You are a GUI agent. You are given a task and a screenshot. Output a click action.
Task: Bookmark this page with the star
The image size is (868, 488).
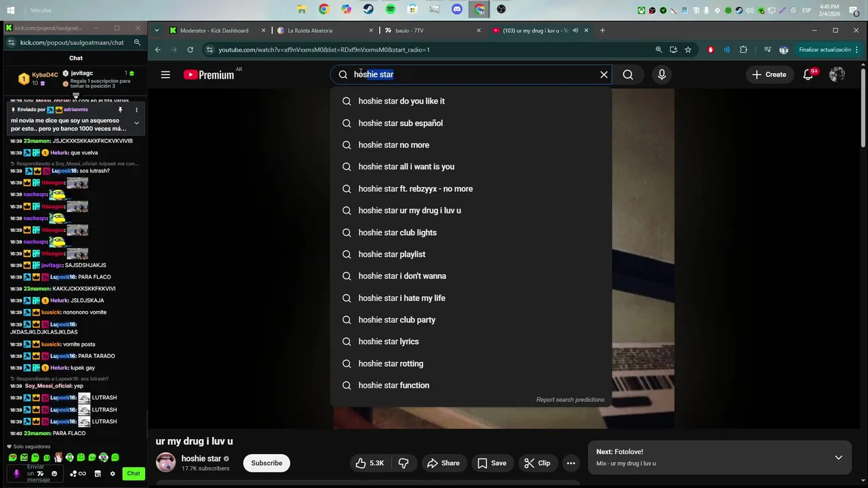(x=688, y=49)
